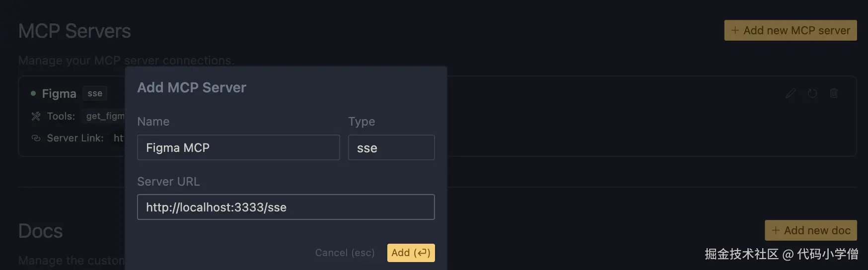Click the refresh icon for Figma server
Screen dimensions: 868x270
812,93
